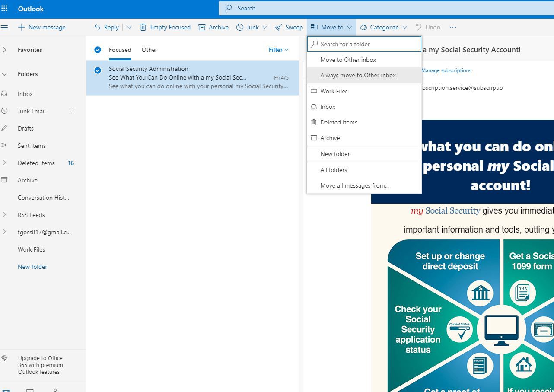The width and height of the screenshot is (554, 392).
Task: Click the New folder link in sidebar
Action: 32,267
